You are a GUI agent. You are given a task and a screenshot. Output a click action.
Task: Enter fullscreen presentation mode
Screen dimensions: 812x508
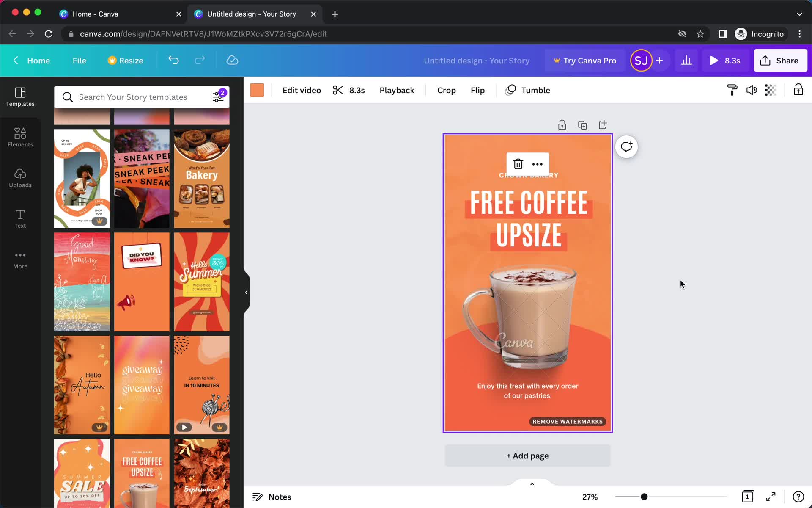click(x=771, y=497)
